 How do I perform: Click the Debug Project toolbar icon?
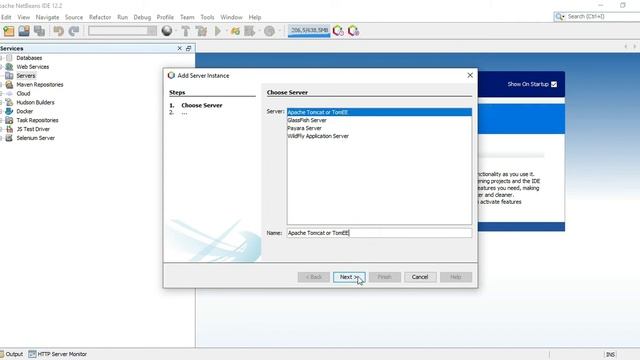235,31
